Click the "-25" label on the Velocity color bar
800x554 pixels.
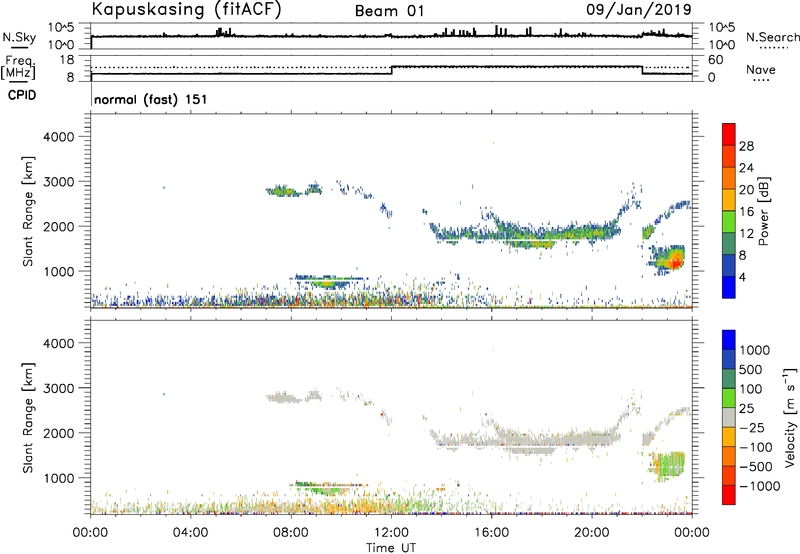752,428
